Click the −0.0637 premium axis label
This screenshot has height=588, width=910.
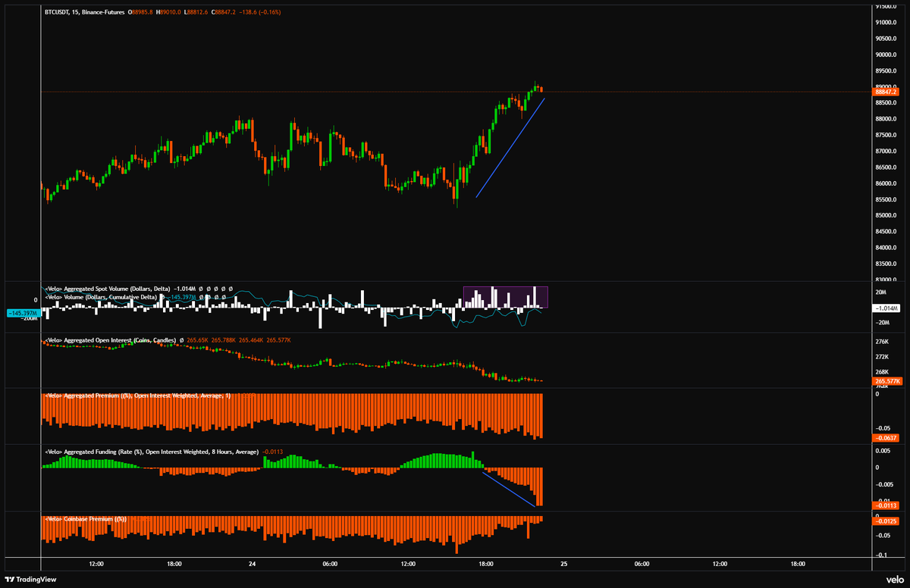pyautogui.click(x=886, y=438)
